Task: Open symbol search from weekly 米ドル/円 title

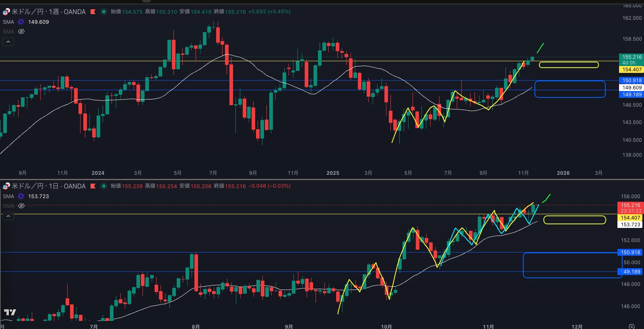Action: pos(27,12)
